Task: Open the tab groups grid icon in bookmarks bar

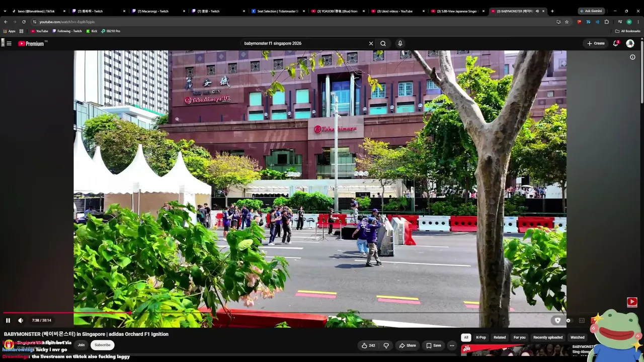Action: click(x=21, y=31)
